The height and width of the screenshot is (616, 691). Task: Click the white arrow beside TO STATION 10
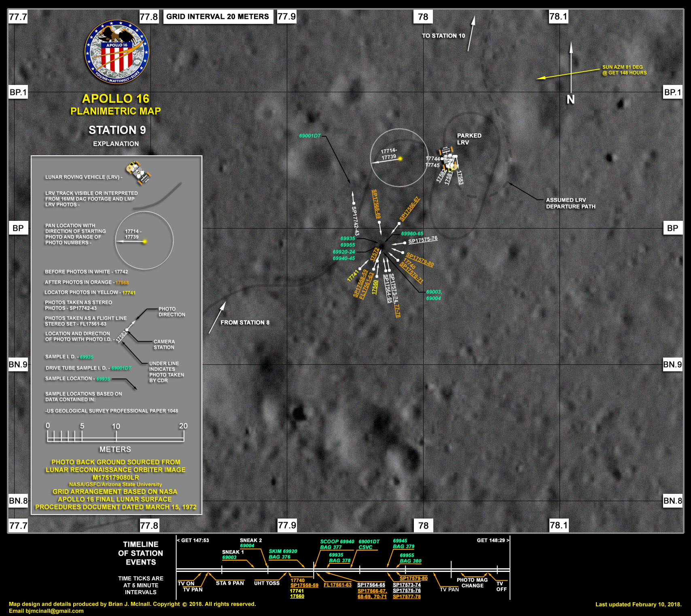[x=471, y=34]
